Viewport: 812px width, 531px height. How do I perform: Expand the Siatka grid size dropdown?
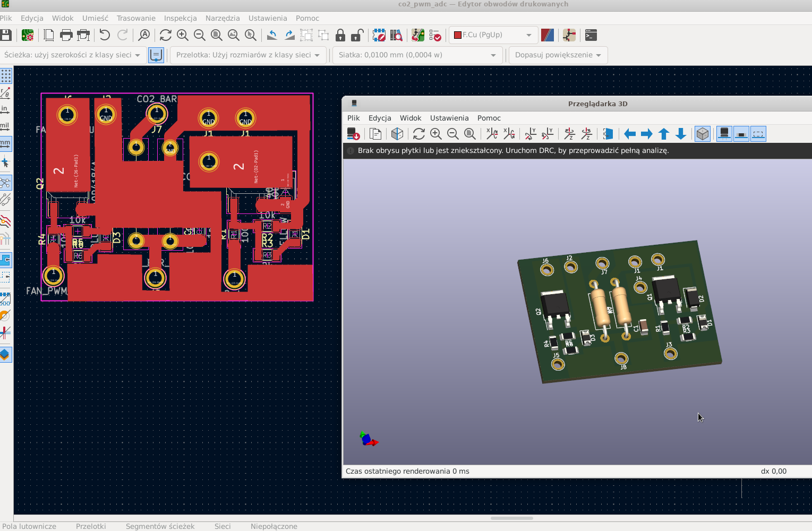(x=417, y=55)
